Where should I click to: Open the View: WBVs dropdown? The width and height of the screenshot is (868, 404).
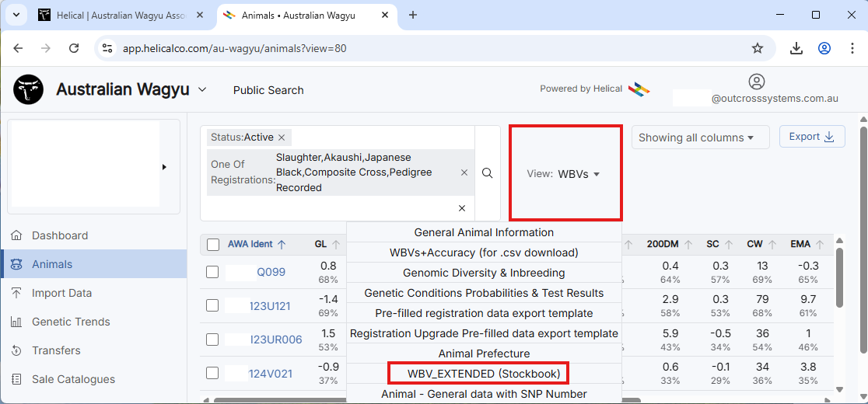(x=565, y=174)
